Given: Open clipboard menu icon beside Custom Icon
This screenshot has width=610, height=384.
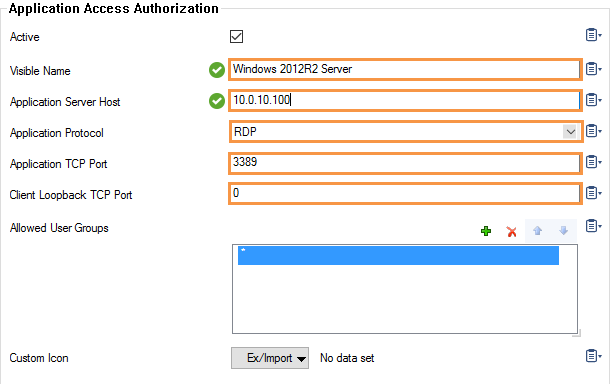Looking at the screenshot, I should [x=593, y=356].
